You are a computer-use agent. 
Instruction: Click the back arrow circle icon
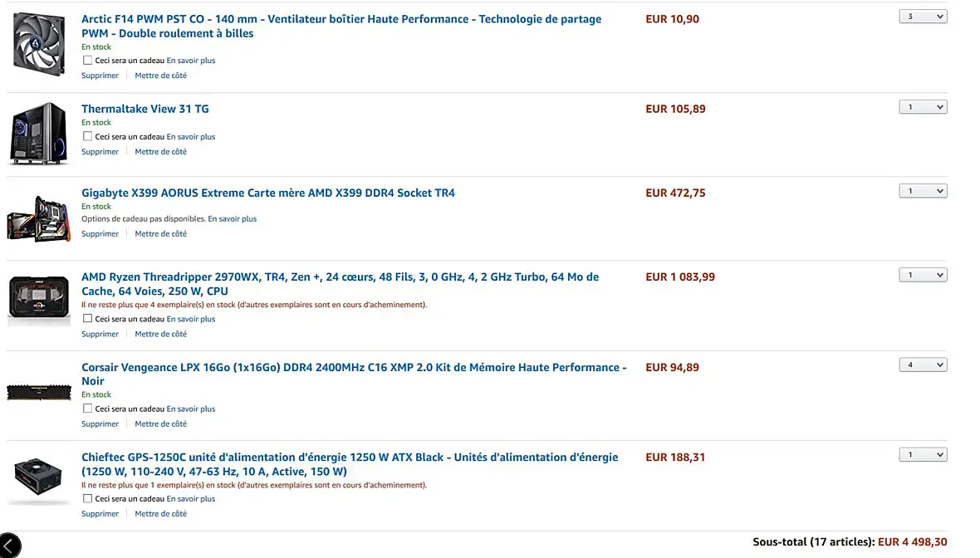pos(7,546)
